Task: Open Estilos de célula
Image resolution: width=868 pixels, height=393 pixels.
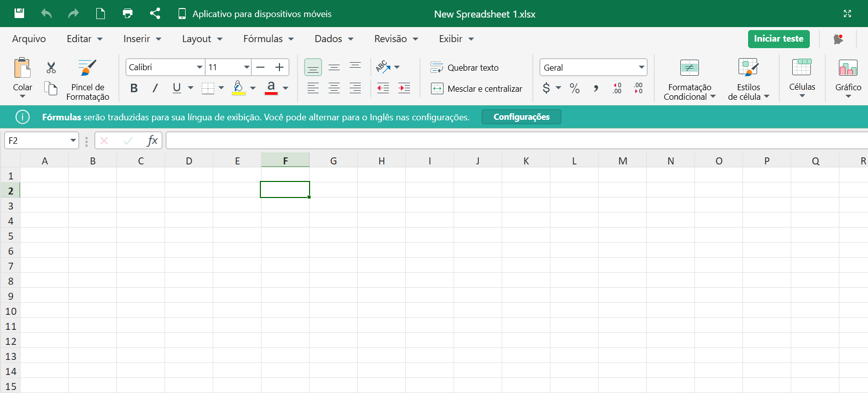Action: point(749,80)
